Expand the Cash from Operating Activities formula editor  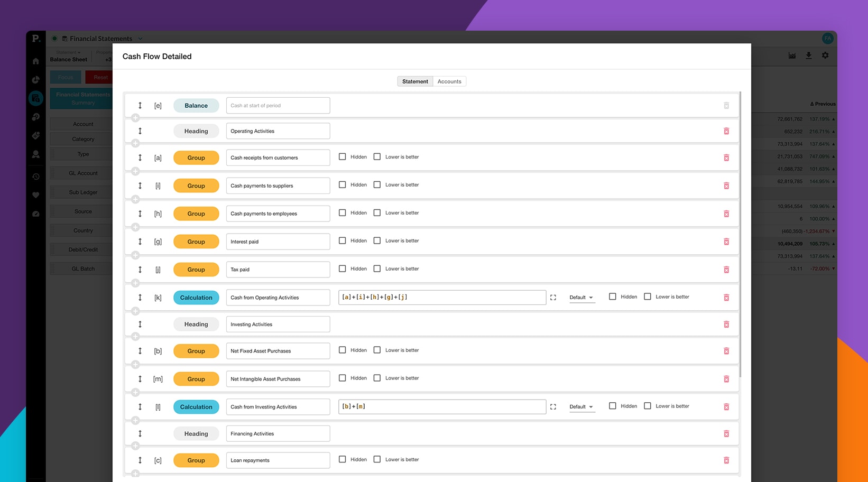click(553, 298)
